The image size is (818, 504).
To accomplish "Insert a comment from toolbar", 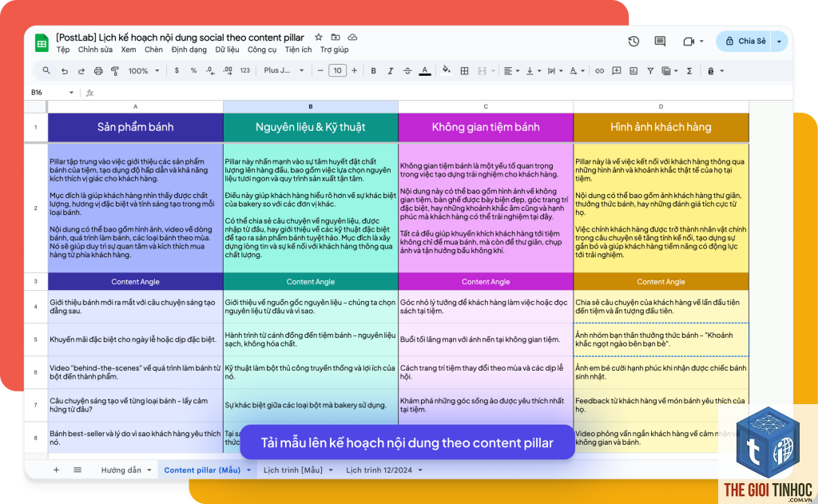I will click(x=617, y=71).
